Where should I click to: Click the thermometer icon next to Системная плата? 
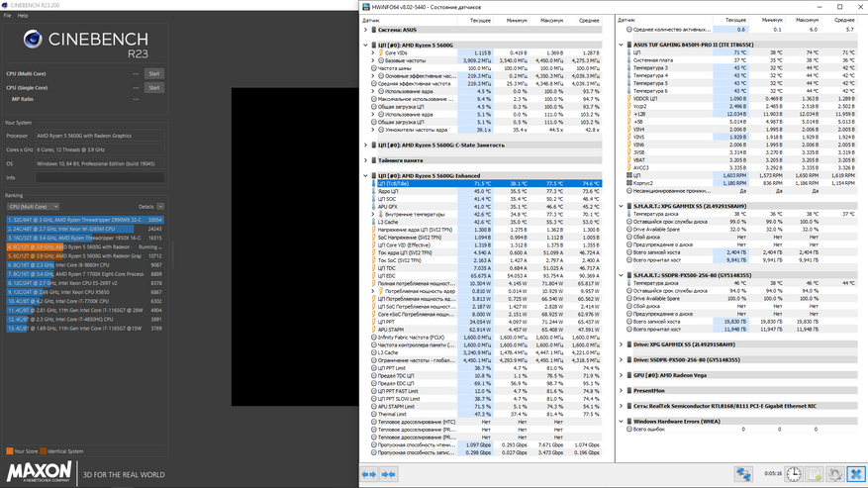pyautogui.click(x=628, y=59)
